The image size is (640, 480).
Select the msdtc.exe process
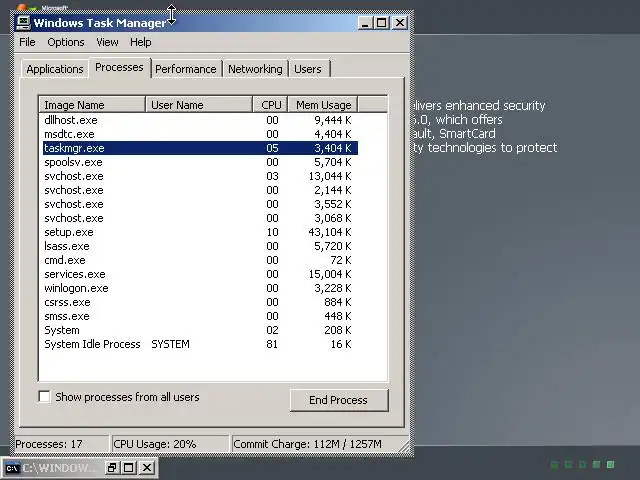200,134
